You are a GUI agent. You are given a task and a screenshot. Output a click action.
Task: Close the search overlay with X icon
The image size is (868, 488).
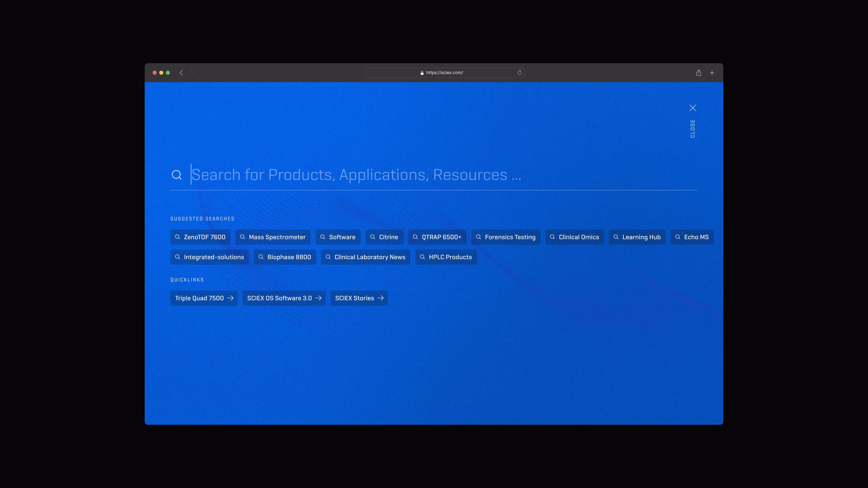(x=693, y=108)
